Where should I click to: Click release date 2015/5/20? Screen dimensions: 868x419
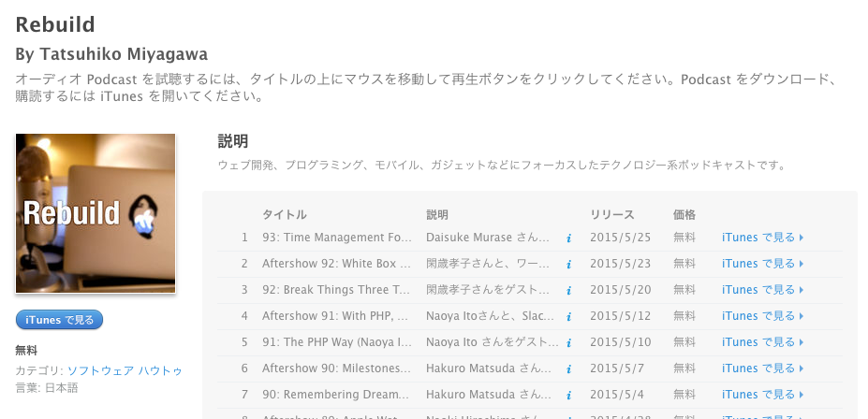pyautogui.click(x=620, y=290)
